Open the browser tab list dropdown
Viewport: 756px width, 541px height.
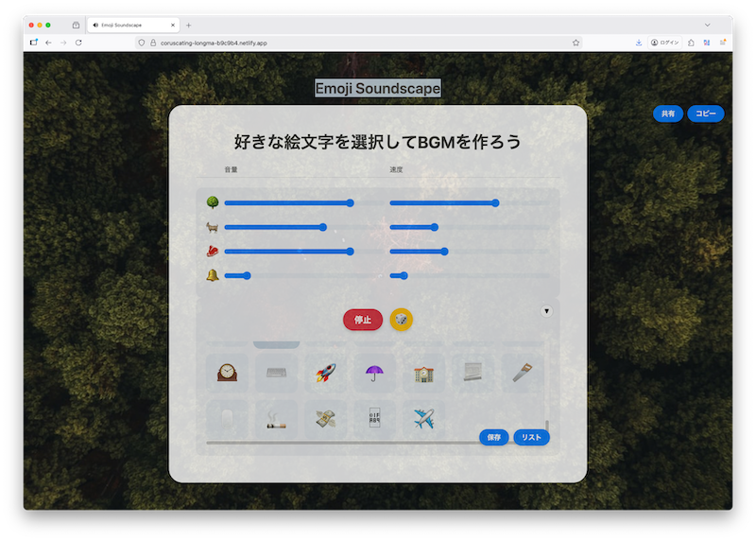pyautogui.click(x=707, y=25)
